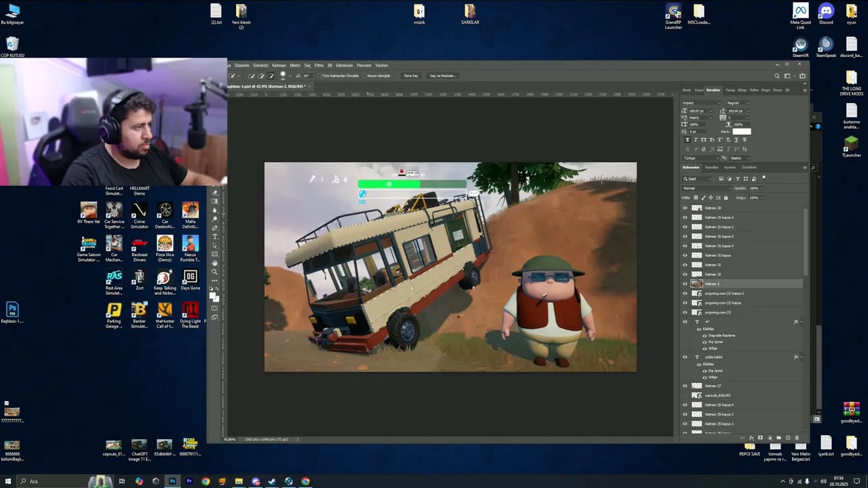
Task: Hide the pngwing.com (3) kopya 2 layer
Action: (x=685, y=293)
